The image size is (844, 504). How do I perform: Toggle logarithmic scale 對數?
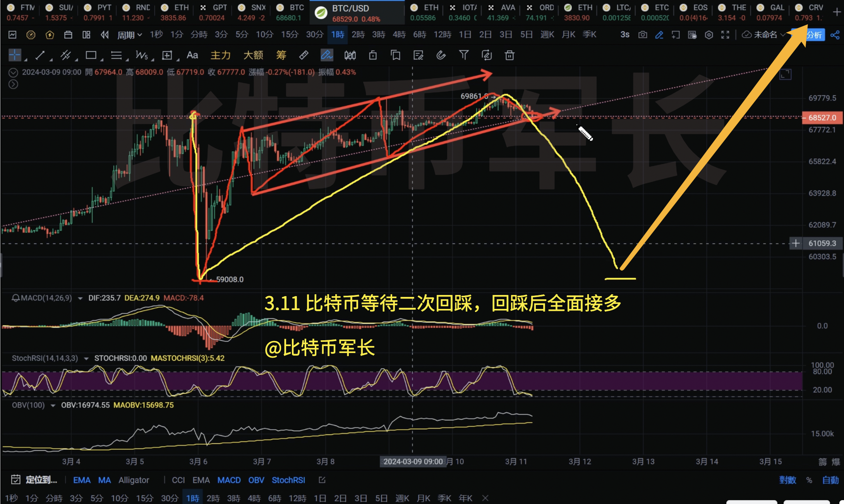787,480
